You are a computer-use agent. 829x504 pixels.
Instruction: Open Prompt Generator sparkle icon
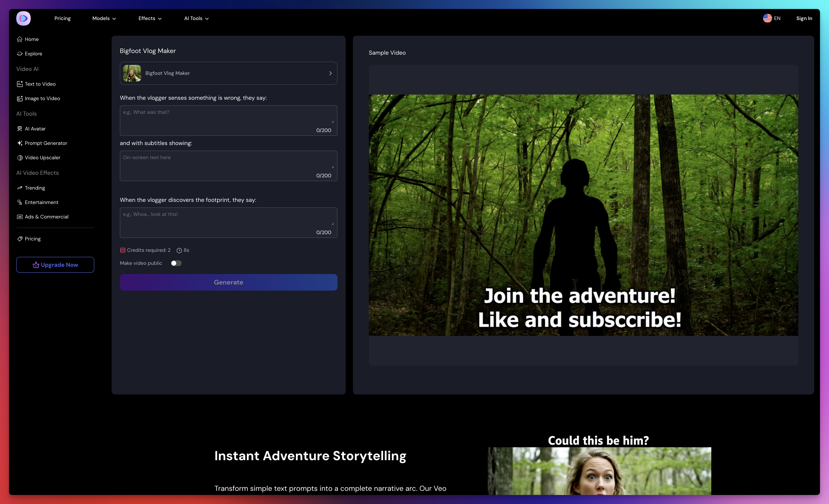19,143
